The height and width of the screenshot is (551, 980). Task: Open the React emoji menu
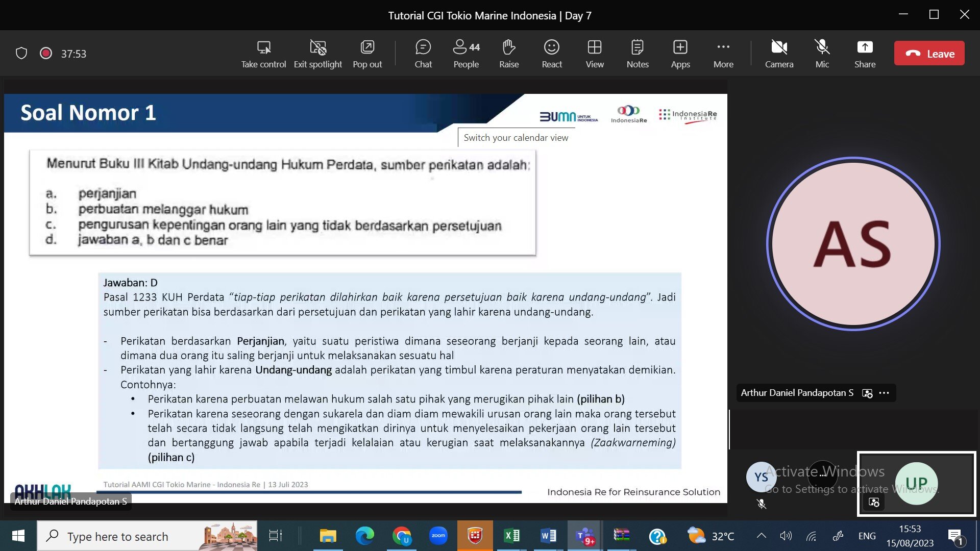tap(552, 54)
